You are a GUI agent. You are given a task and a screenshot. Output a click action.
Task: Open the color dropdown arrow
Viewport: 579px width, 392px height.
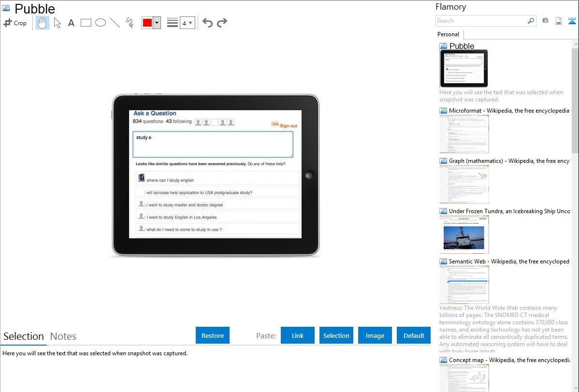(157, 23)
